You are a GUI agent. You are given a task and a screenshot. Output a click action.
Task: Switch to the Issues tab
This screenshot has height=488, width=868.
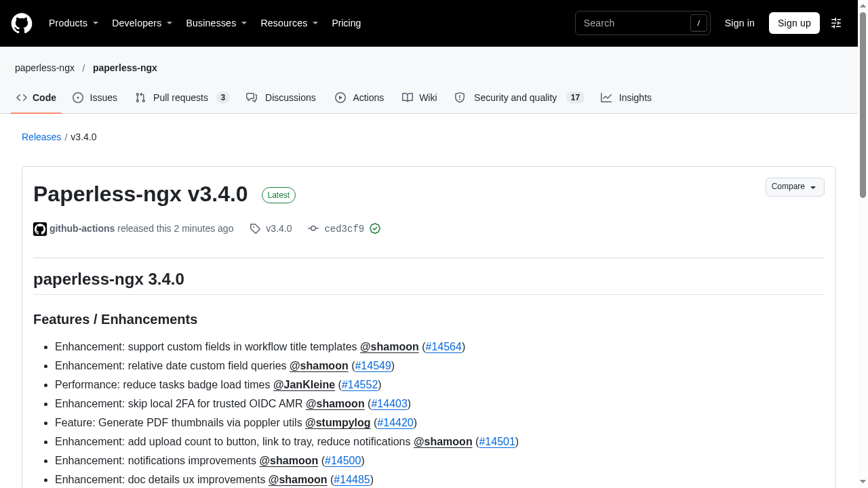pyautogui.click(x=95, y=98)
